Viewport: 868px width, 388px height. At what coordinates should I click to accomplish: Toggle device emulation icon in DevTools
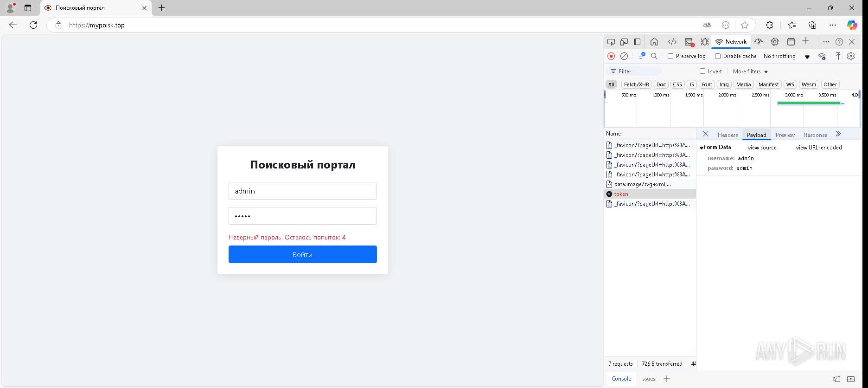coord(624,42)
